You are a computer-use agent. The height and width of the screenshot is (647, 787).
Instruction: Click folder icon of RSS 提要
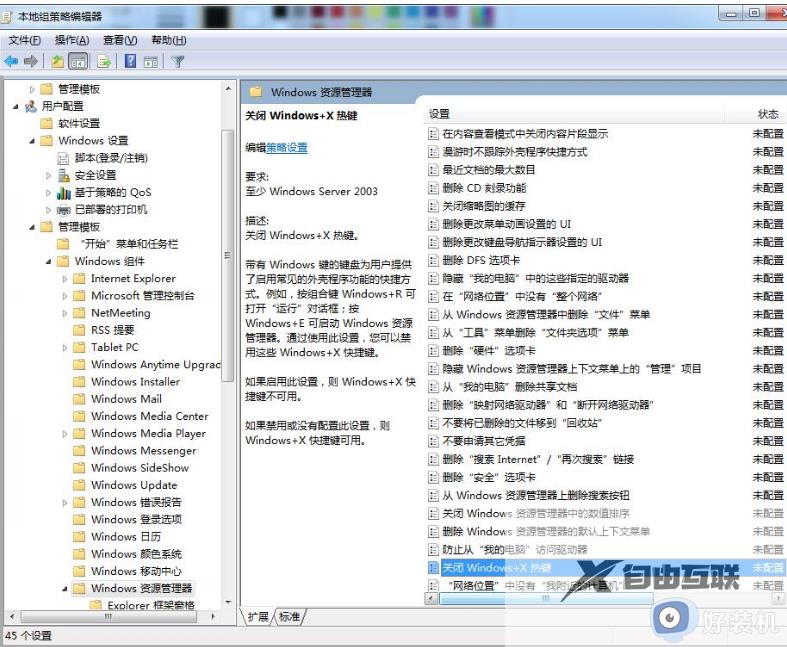pyautogui.click(x=79, y=330)
